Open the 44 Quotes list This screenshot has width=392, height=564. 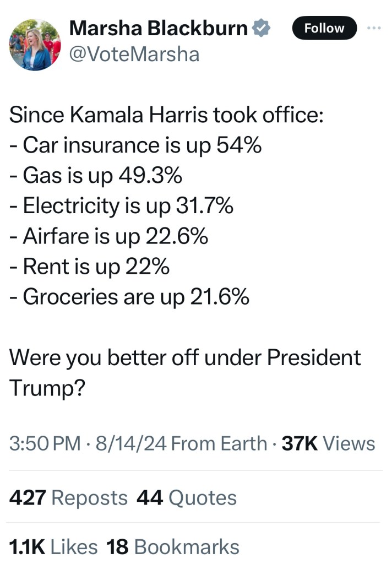(x=186, y=498)
